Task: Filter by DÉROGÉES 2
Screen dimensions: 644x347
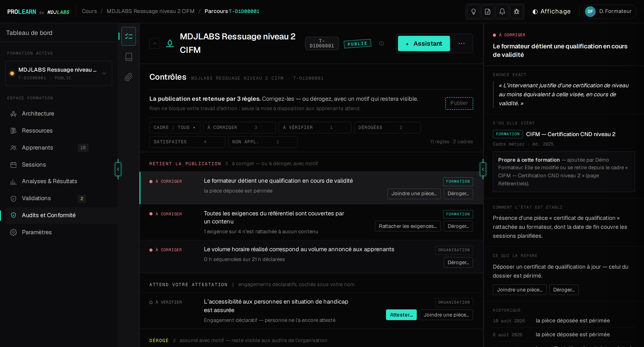Action: 387,127
